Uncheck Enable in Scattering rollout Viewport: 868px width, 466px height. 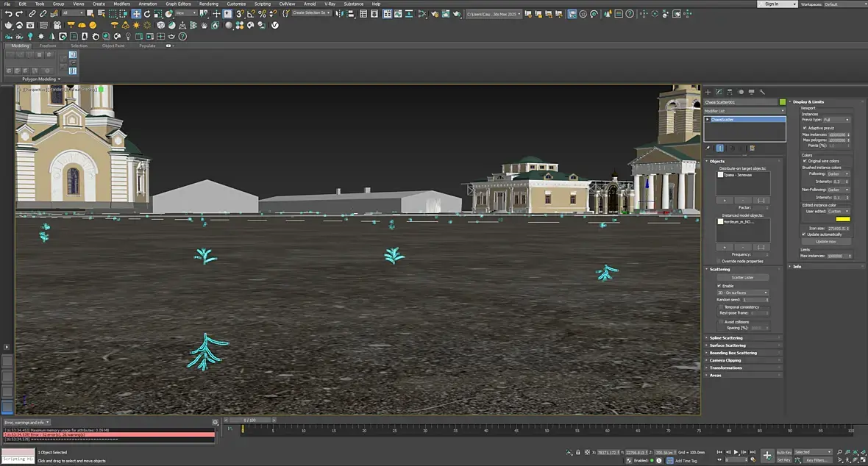point(719,286)
